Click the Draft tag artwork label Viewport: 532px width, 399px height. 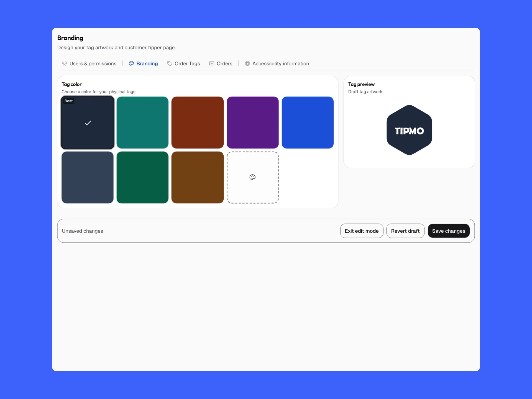365,92
